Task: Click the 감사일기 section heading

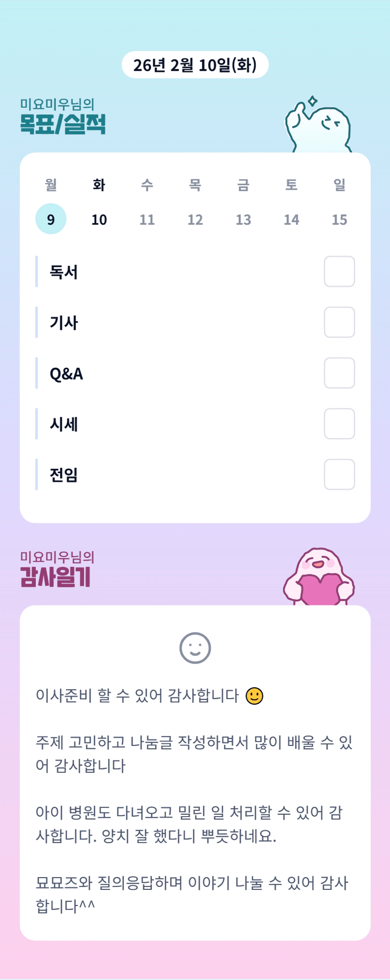Action: click(x=56, y=576)
